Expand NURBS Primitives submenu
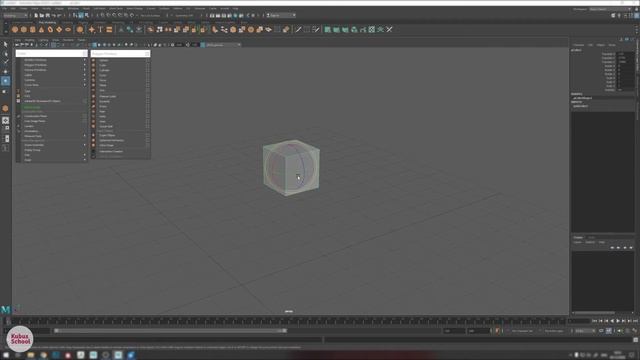 coord(52,60)
